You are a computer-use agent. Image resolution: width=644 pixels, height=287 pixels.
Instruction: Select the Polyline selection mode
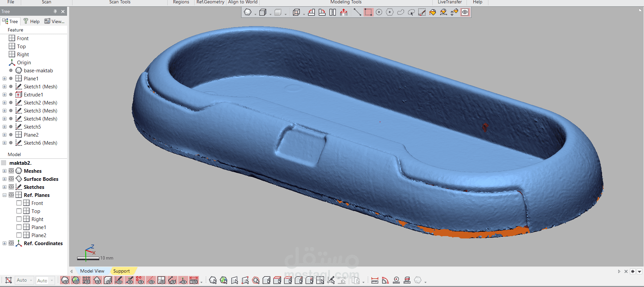tap(390, 12)
